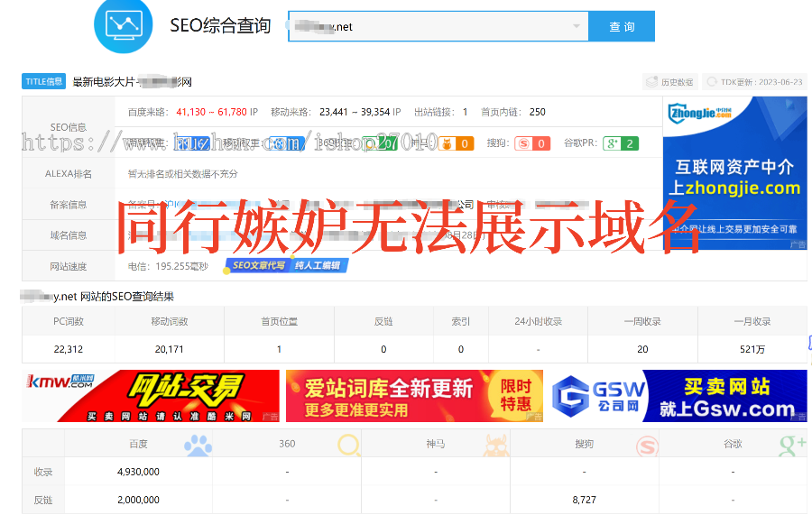
Task: Open the domain input dropdown arrow
Action: pyautogui.click(x=576, y=26)
